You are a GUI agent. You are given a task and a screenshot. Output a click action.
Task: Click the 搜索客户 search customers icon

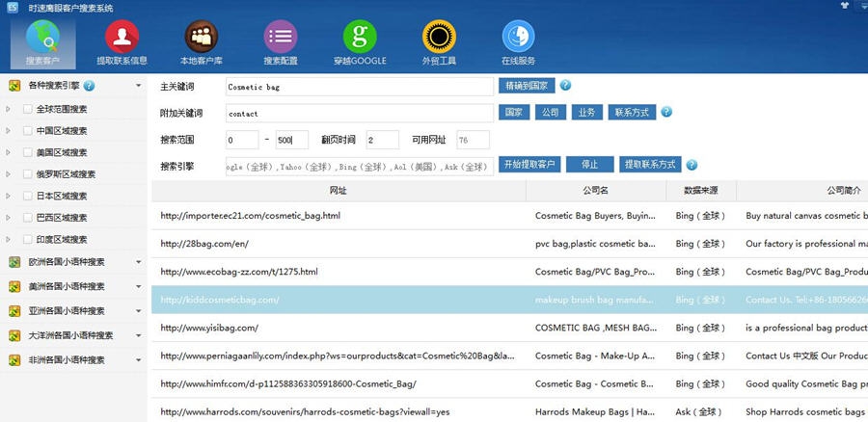[x=42, y=40]
